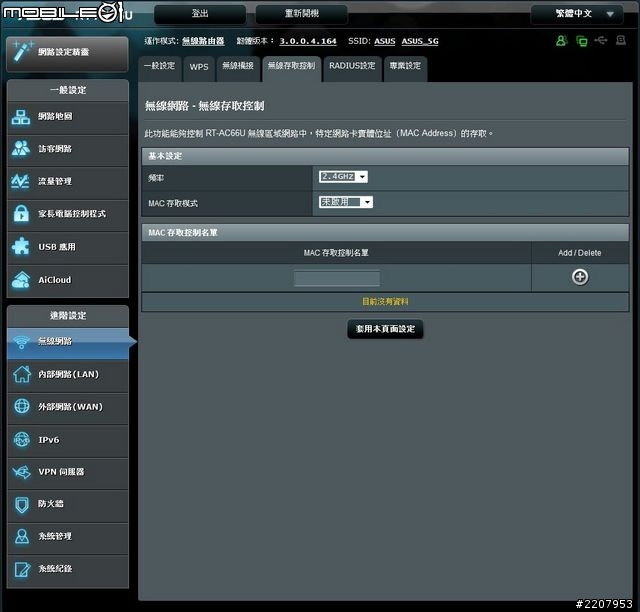Open the USB 應用 page
This screenshot has width=640, height=612.
point(67,247)
